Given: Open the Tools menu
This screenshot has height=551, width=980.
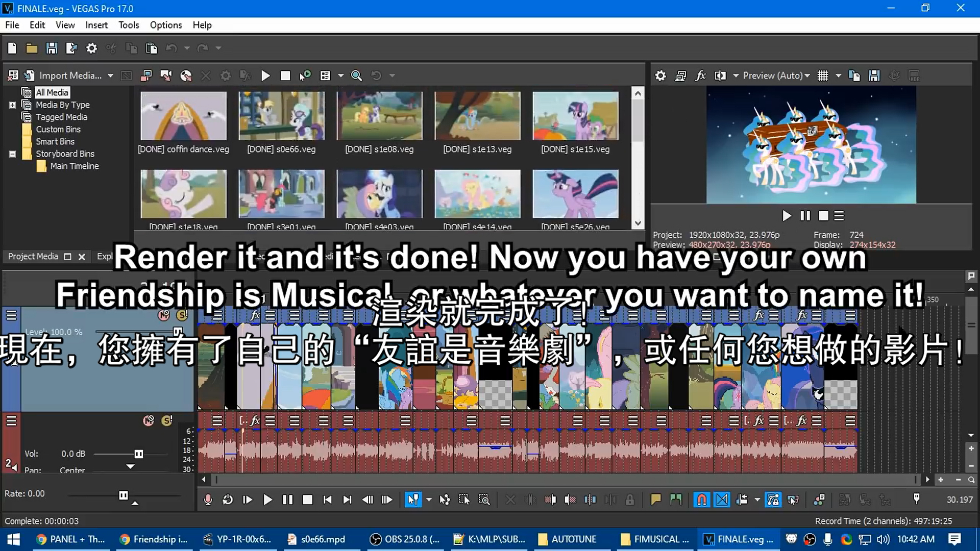Looking at the screenshot, I should 129,25.
